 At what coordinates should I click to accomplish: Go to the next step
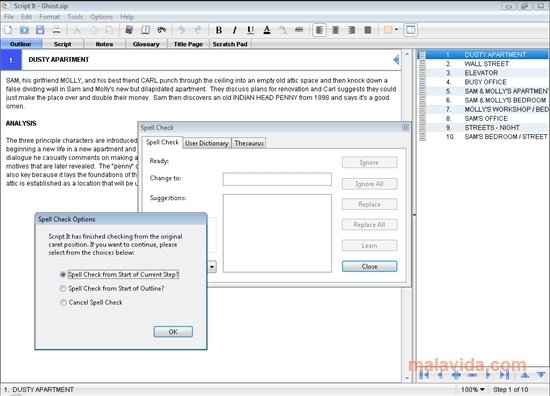(488, 375)
